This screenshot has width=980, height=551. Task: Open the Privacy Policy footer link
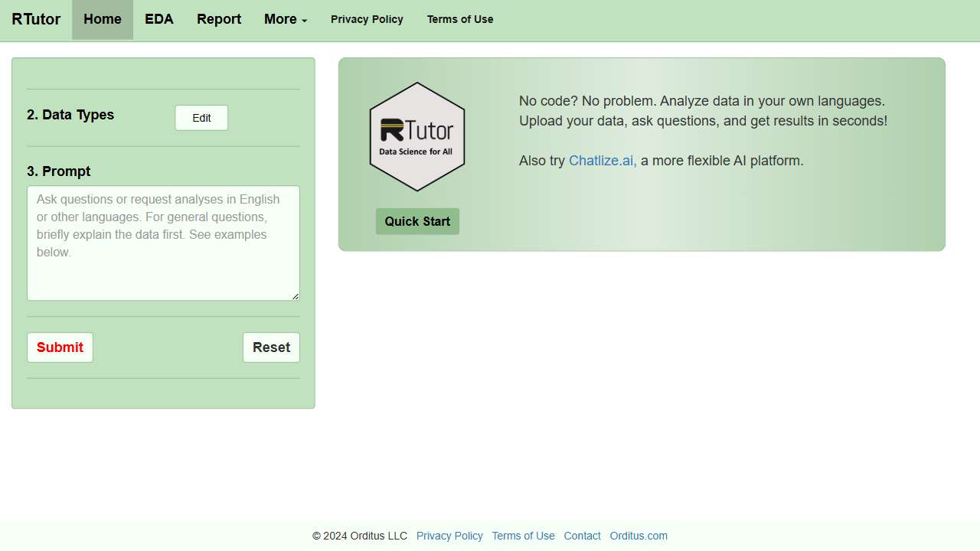(449, 536)
